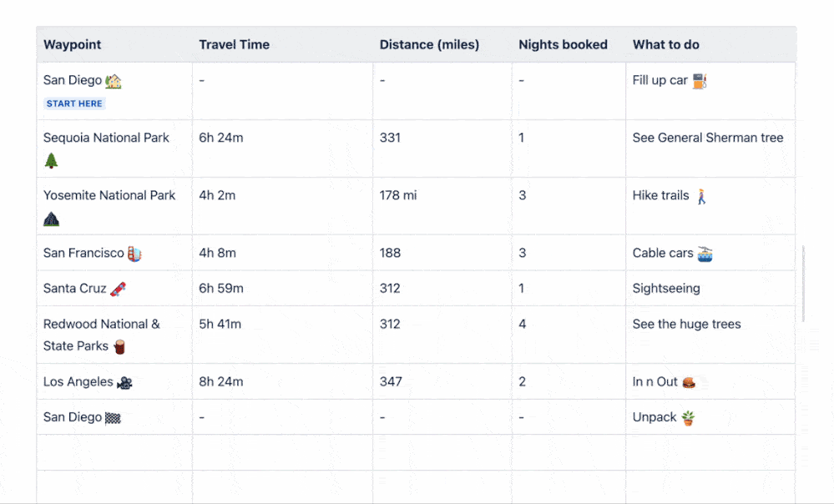Click the 178 mi distance cell
Image resolution: width=834 pixels, height=504 pixels.
398,196
